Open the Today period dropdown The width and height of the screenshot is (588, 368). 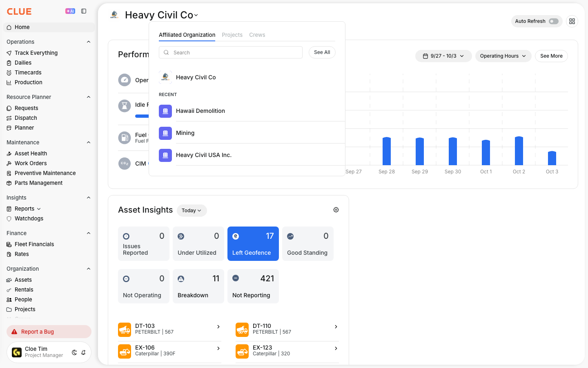[192, 211]
